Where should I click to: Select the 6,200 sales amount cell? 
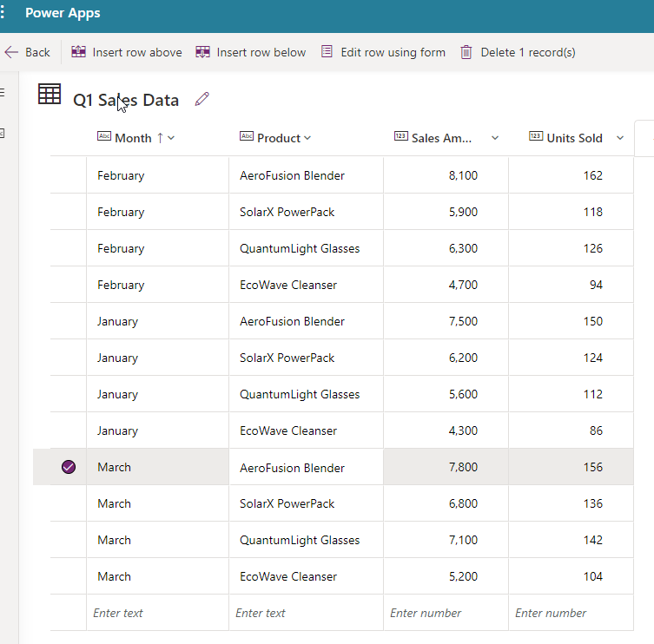(446, 358)
